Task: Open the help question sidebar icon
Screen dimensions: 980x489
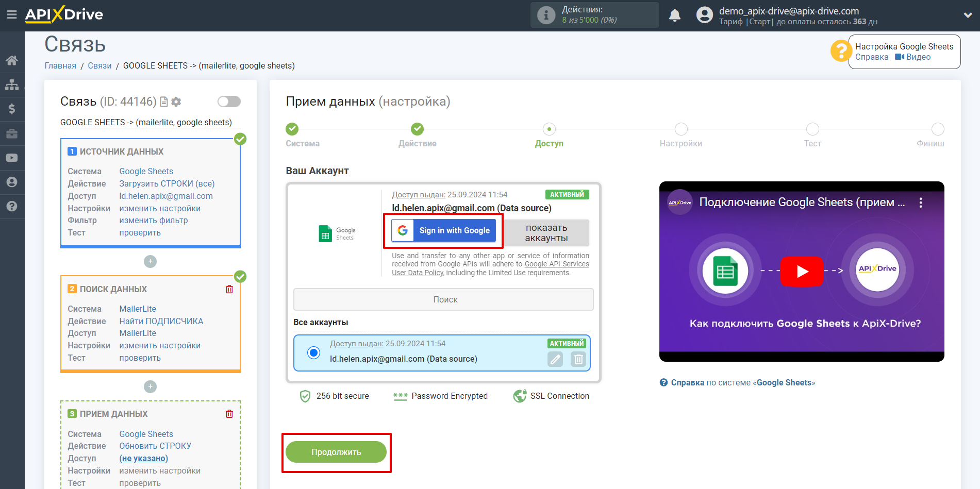Action: 12,206
